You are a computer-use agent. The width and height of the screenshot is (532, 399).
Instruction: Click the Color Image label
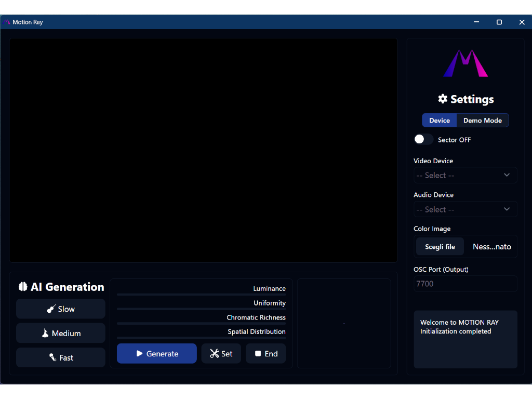(432, 229)
